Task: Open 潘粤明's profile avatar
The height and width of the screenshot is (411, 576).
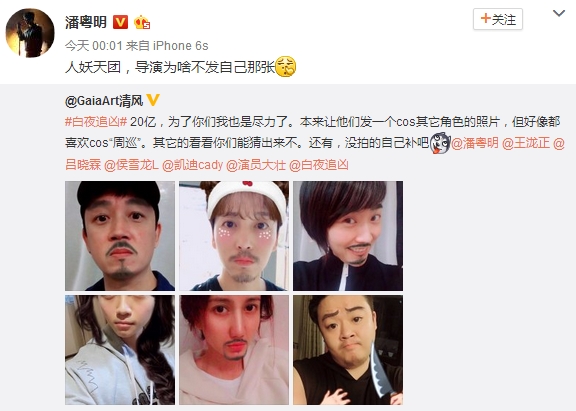Action: coord(30,33)
